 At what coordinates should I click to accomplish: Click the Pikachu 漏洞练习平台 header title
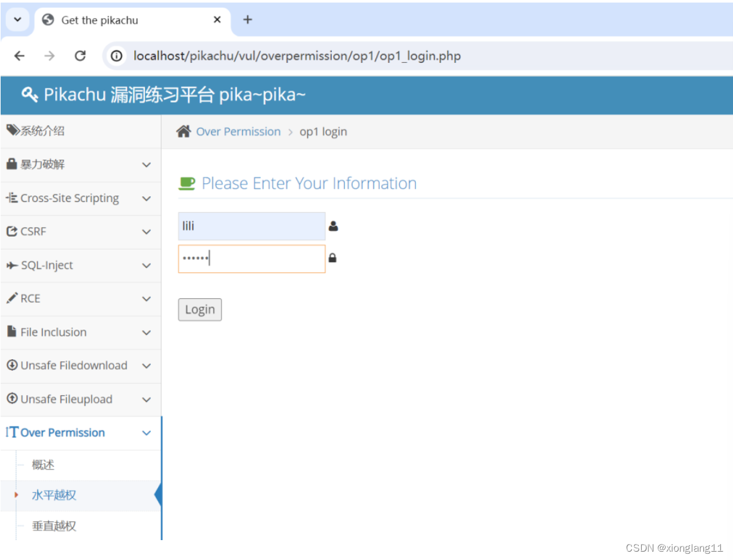(x=175, y=95)
